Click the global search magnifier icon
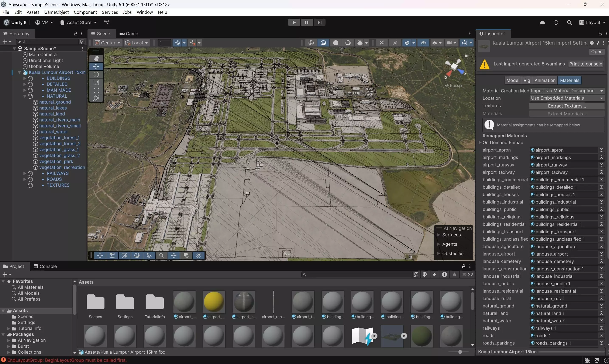This screenshot has height=364, width=609. click(569, 22)
